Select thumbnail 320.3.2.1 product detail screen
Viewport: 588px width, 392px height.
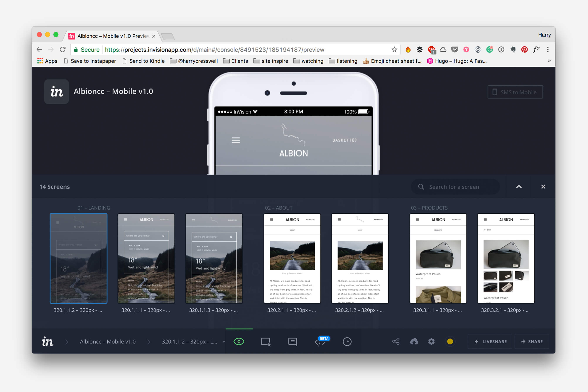pyautogui.click(x=506, y=258)
